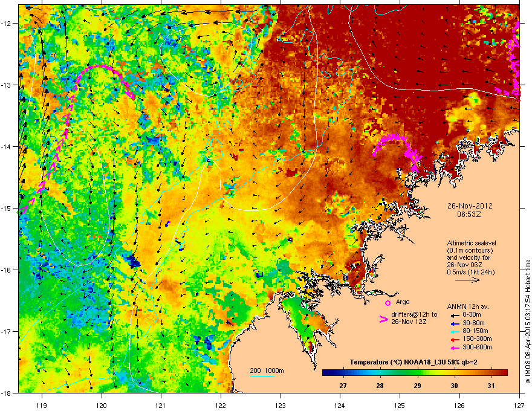Viewport: 532px width, 411px height.
Task: Click the latitude axis label -17
Action: point(6,331)
